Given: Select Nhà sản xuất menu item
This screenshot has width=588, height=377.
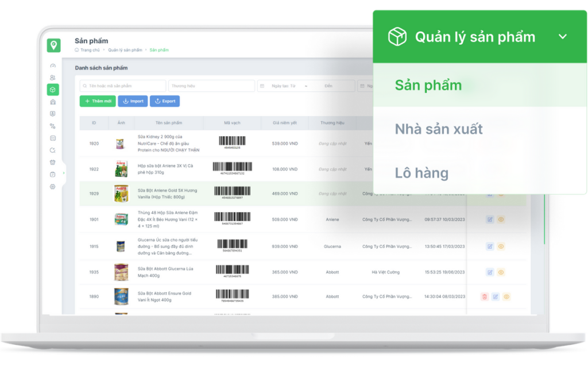Looking at the screenshot, I should (439, 129).
